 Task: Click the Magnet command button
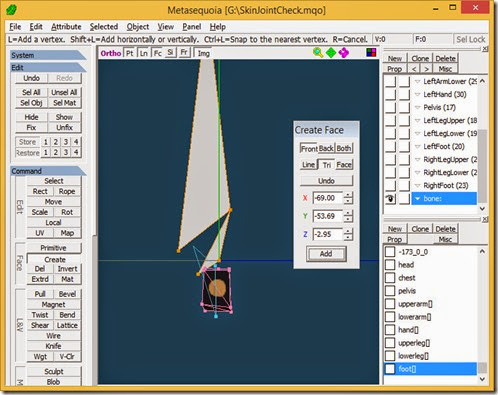pos(53,304)
